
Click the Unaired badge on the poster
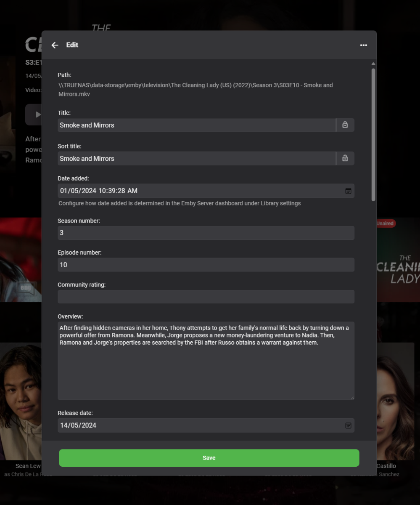[x=385, y=223]
